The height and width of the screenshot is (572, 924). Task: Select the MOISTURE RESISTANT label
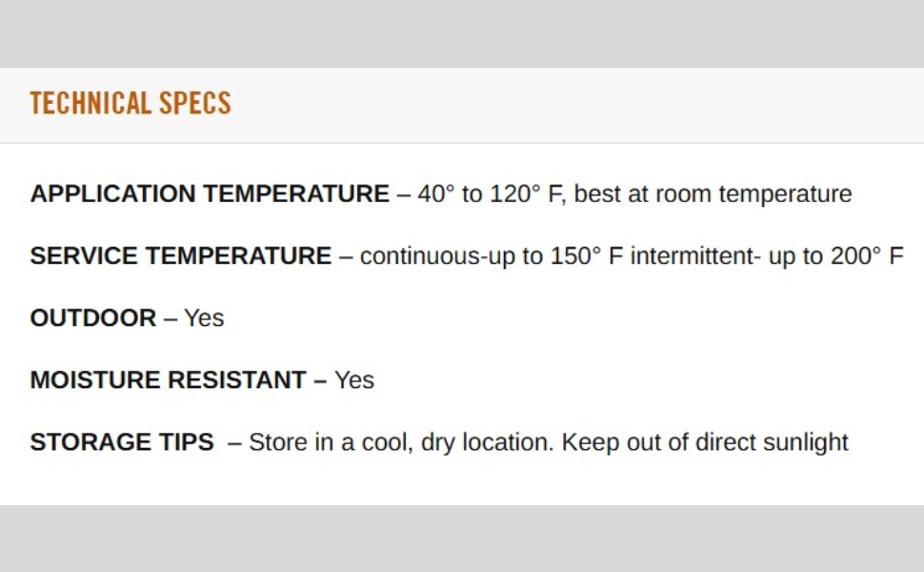(168, 380)
